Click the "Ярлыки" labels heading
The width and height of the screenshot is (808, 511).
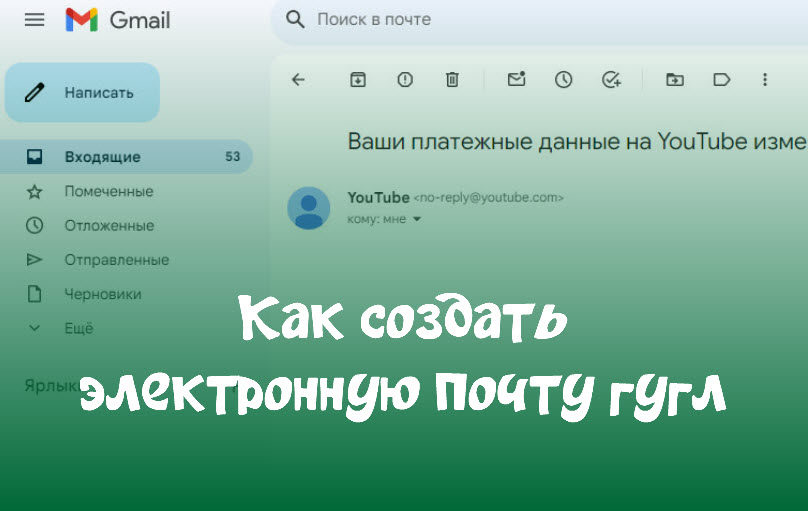click(52, 385)
